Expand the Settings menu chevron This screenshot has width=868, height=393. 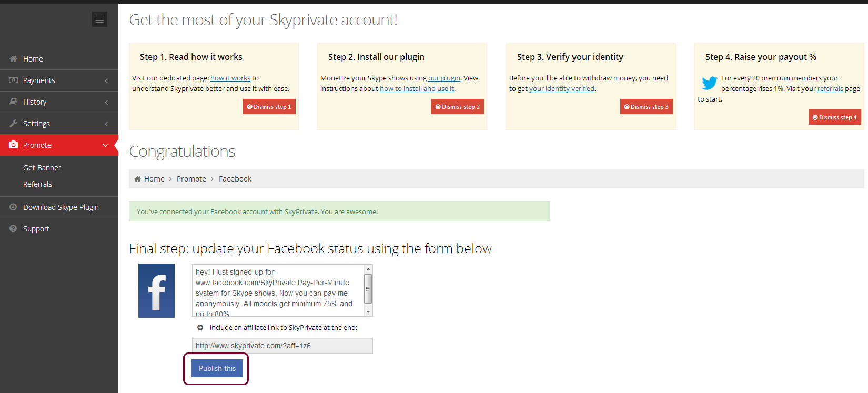pos(106,124)
